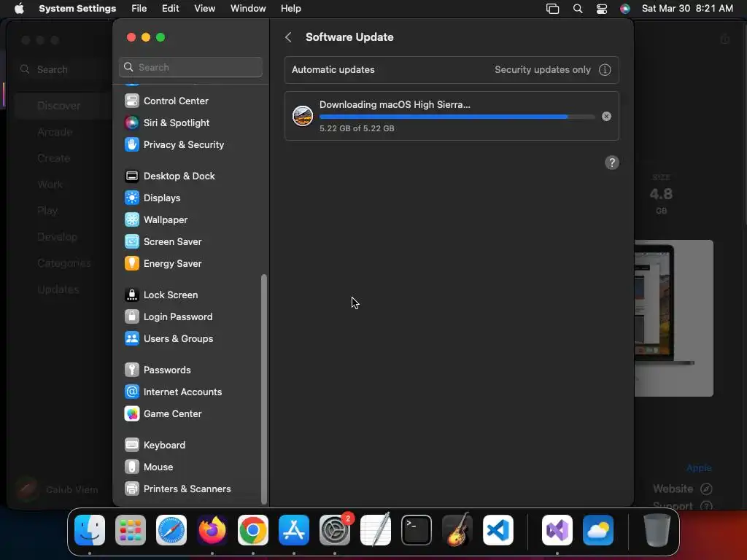Open Spotlight search in menu bar
The image size is (747, 560).
click(578, 9)
